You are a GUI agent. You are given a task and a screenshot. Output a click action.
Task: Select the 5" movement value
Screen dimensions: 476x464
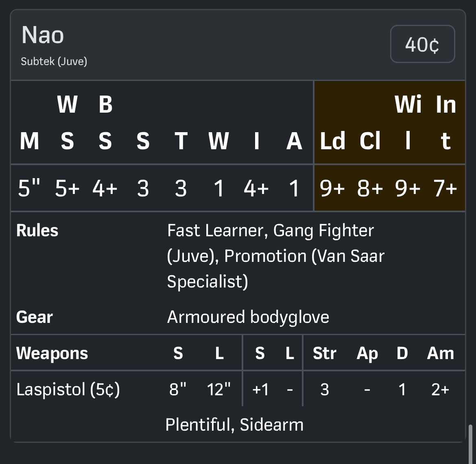[29, 188]
